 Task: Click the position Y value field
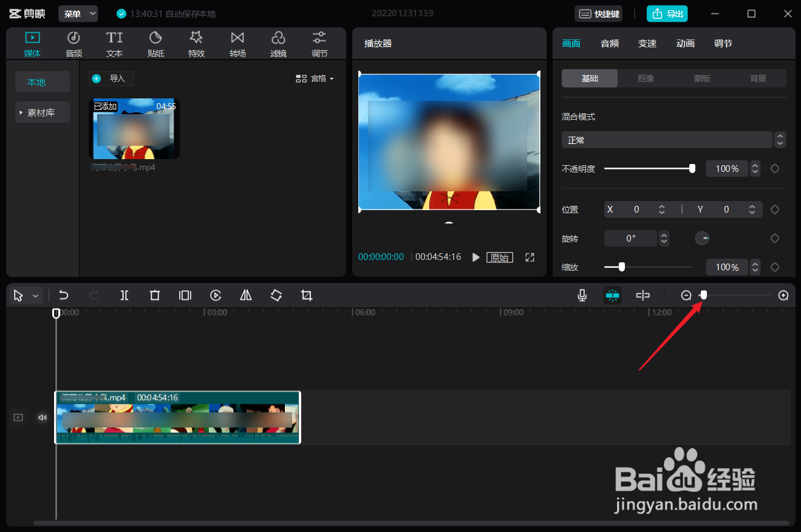tap(728, 210)
